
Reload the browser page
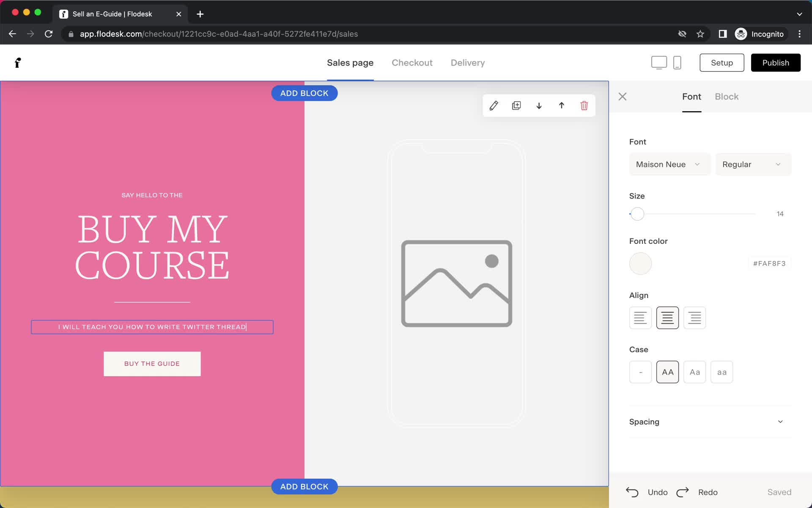click(x=49, y=34)
